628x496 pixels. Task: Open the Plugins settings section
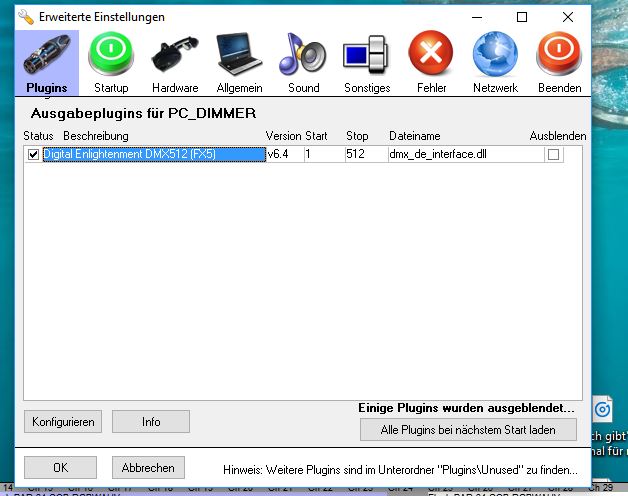[47, 63]
